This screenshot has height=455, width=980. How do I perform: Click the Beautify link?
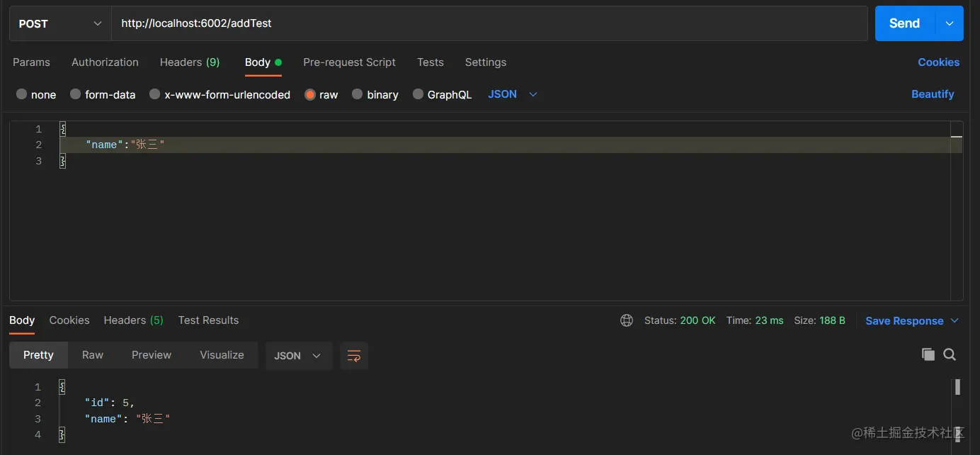tap(933, 94)
